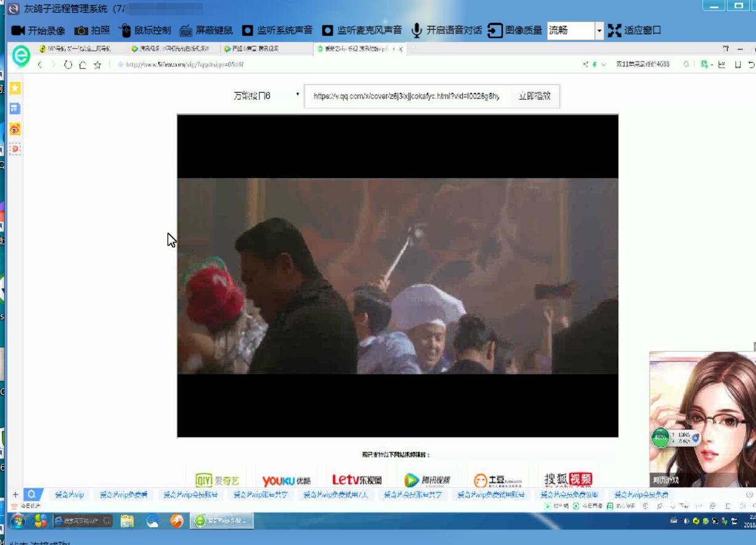
Task: Start screen recording with 开始录像
Action: coord(38,30)
